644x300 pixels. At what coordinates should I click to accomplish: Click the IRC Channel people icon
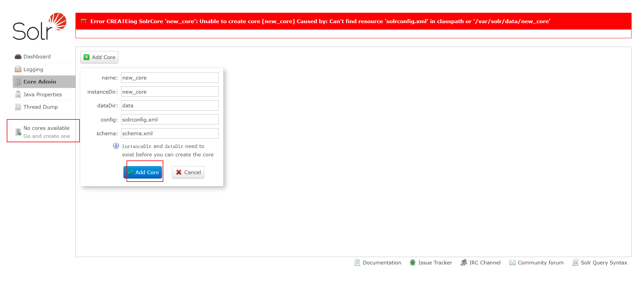click(x=464, y=262)
